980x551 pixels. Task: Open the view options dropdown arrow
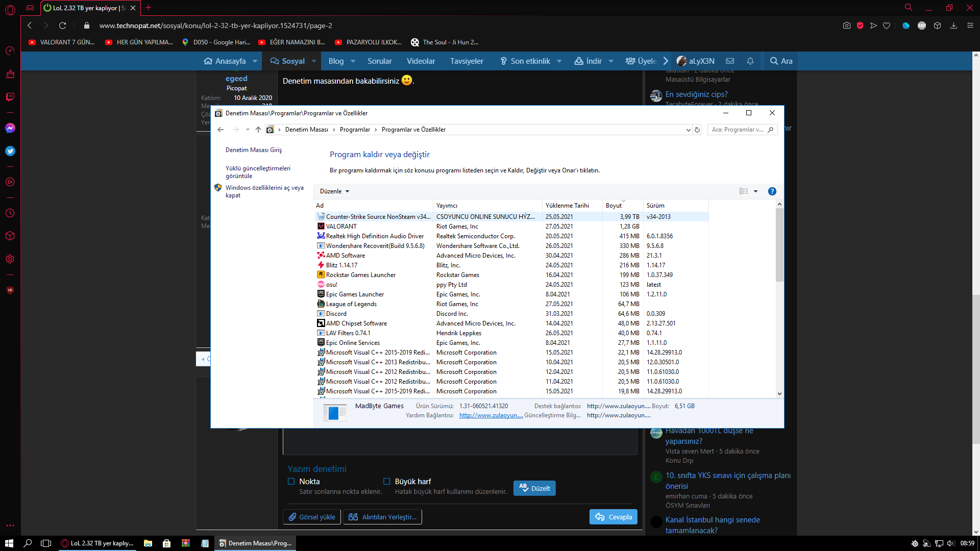point(756,191)
